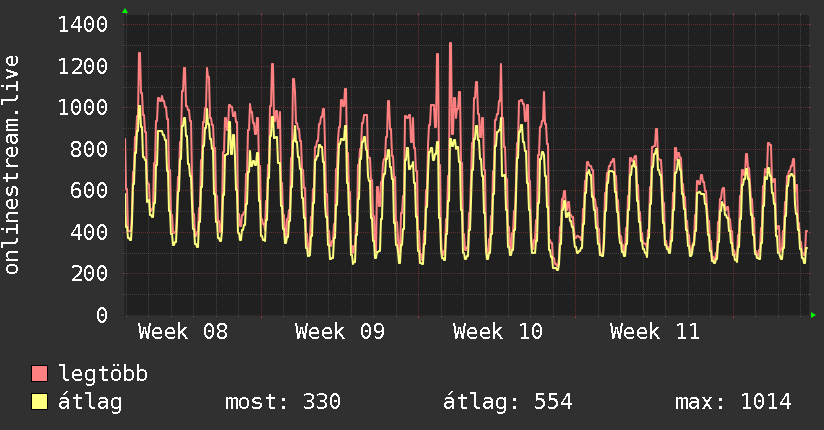Click the yellow átlag legend swatch

coord(39,402)
